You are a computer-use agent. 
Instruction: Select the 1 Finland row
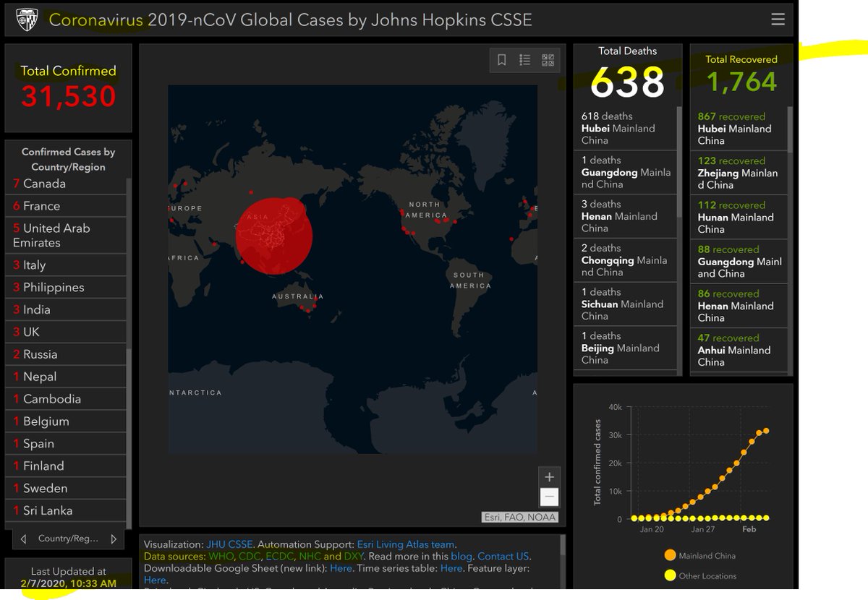click(67, 466)
